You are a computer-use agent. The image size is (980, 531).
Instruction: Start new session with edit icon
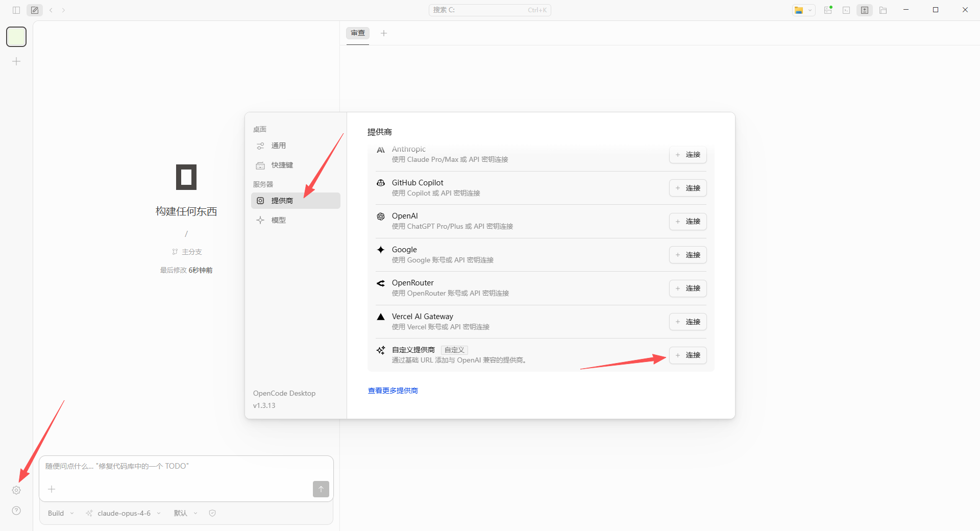[35, 10]
